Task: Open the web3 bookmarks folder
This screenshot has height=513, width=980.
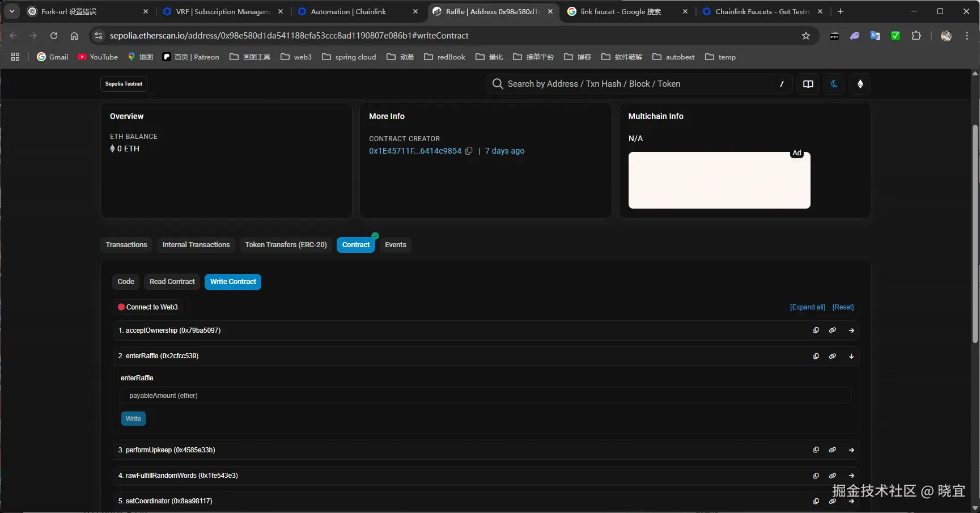Action: click(296, 57)
